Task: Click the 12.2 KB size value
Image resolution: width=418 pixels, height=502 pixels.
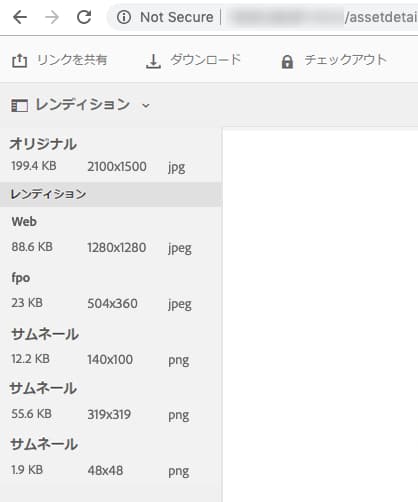Action: (30, 359)
